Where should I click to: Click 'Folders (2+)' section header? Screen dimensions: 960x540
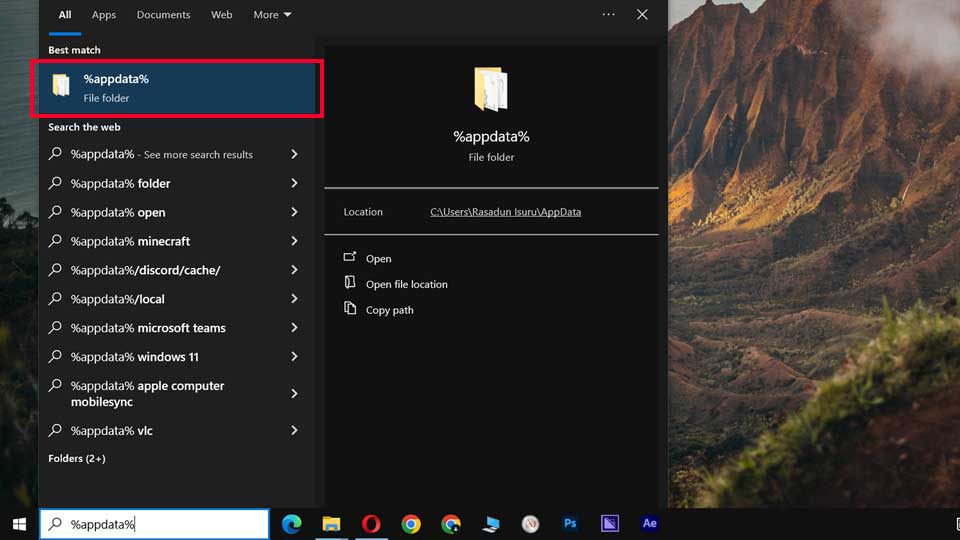pyautogui.click(x=77, y=458)
